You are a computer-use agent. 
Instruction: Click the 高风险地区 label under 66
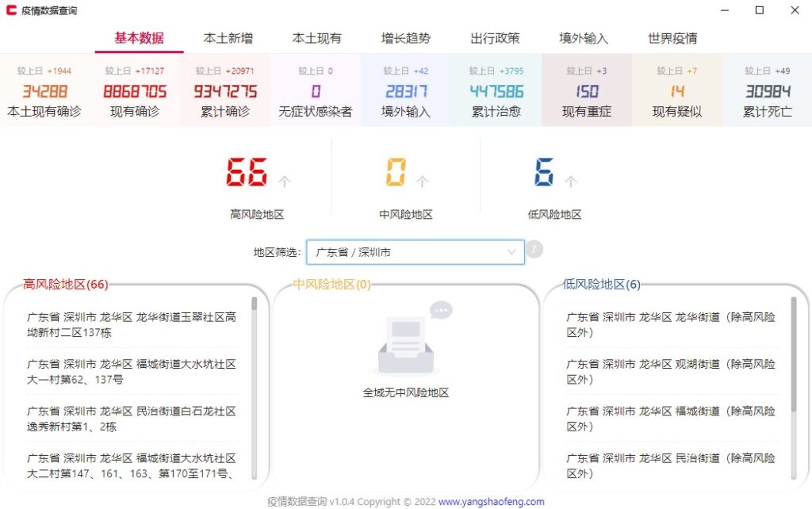click(257, 214)
